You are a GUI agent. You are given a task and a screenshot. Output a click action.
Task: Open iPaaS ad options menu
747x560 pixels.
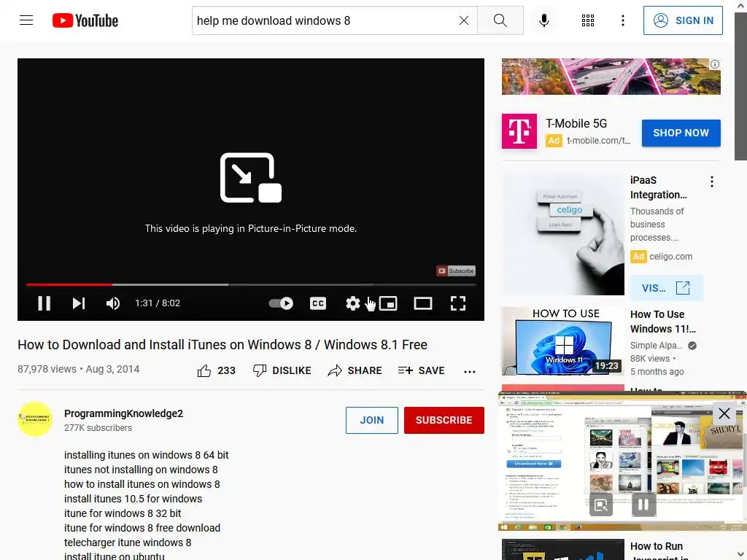coord(712,182)
